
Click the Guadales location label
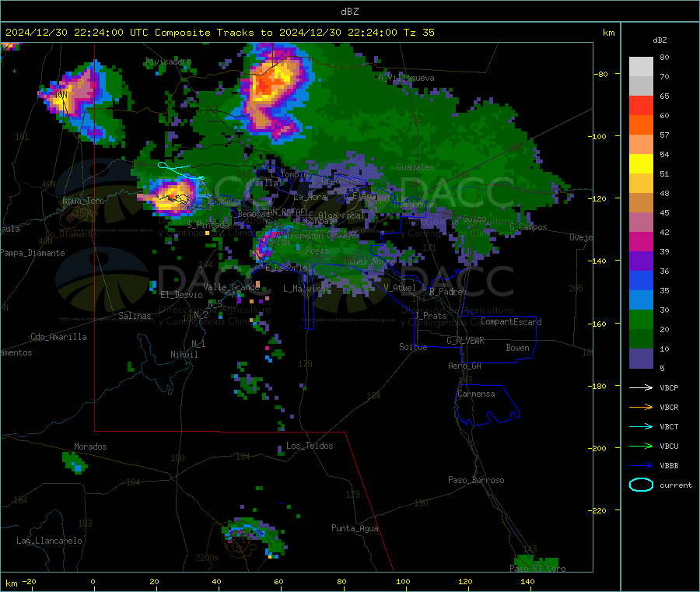(x=415, y=167)
